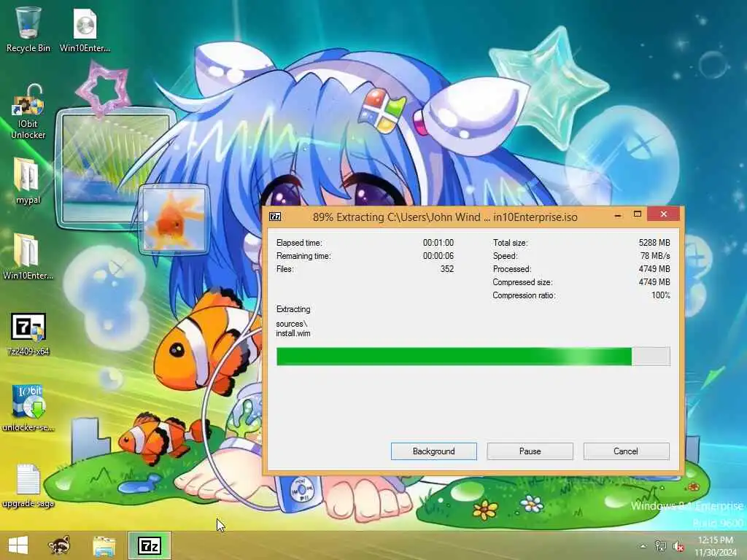This screenshot has height=560, width=747.
Task: Open the mypal folder
Action: point(28,181)
